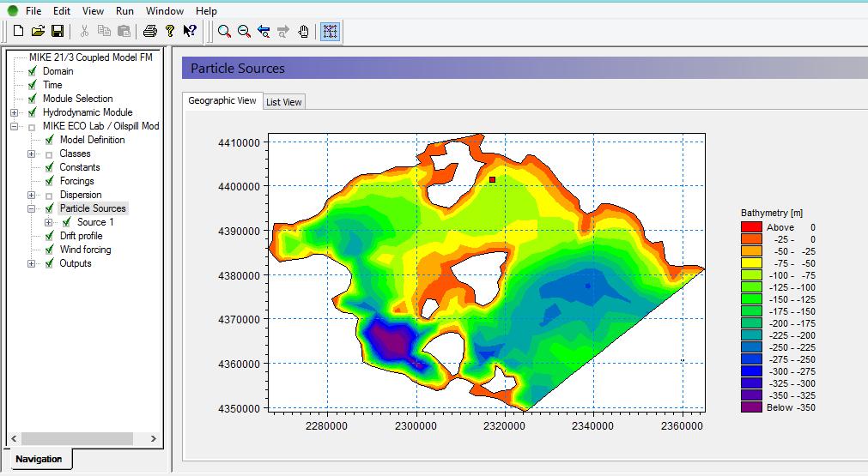
Task: Click the Open folder icon
Action: point(38,31)
